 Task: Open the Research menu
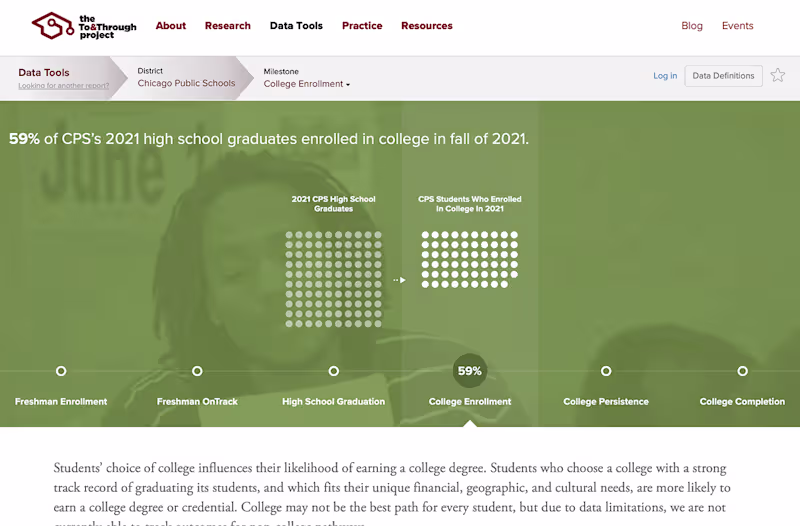pyautogui.click(x=228, y=26)
